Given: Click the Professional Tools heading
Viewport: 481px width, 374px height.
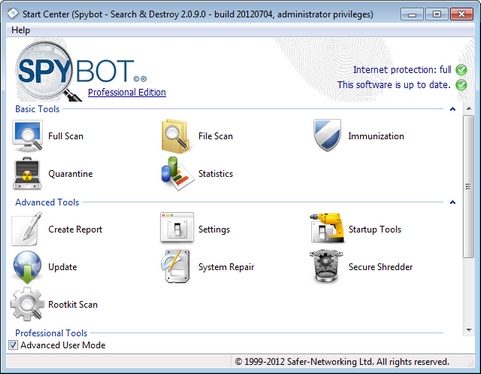Looking at the screenshot, I should coord(51,333).
